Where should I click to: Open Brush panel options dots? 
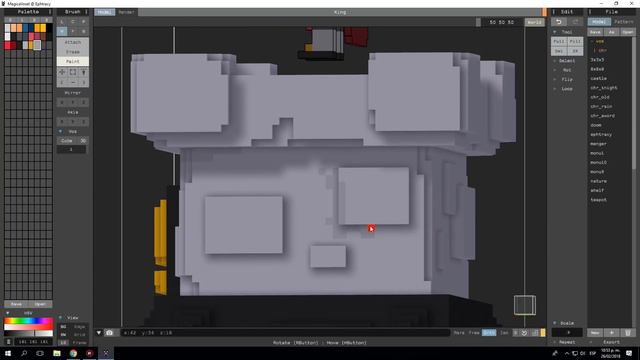pos(87,12)
